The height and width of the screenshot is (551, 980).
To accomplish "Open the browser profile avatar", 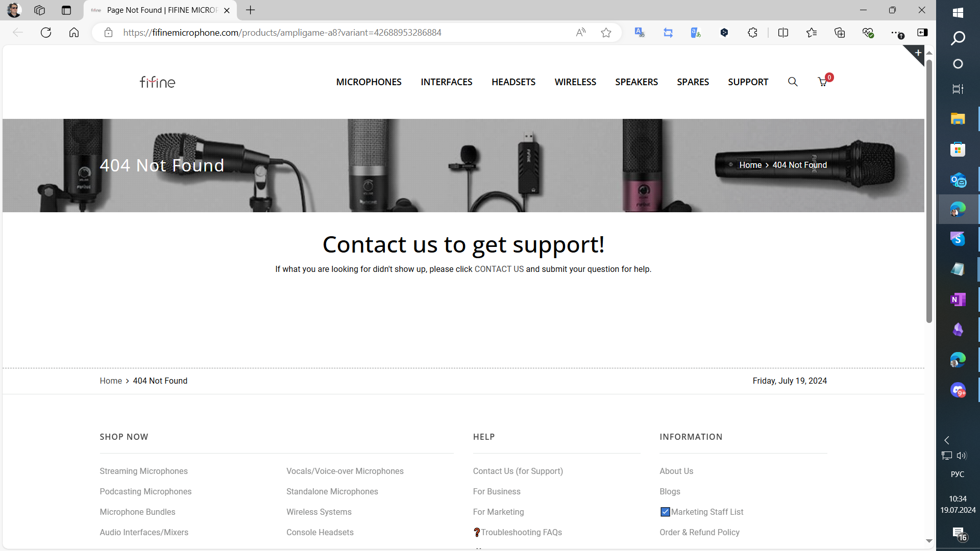I will [x=14, y=10].
